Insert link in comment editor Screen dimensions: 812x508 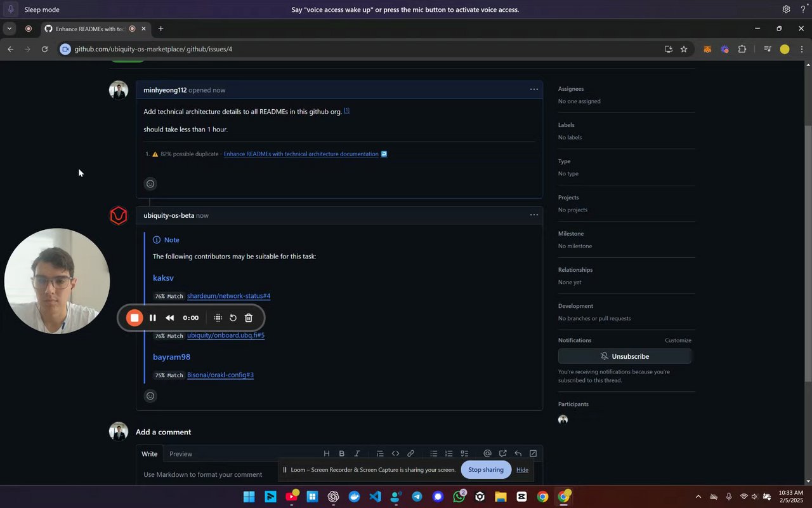click(410, 453)
